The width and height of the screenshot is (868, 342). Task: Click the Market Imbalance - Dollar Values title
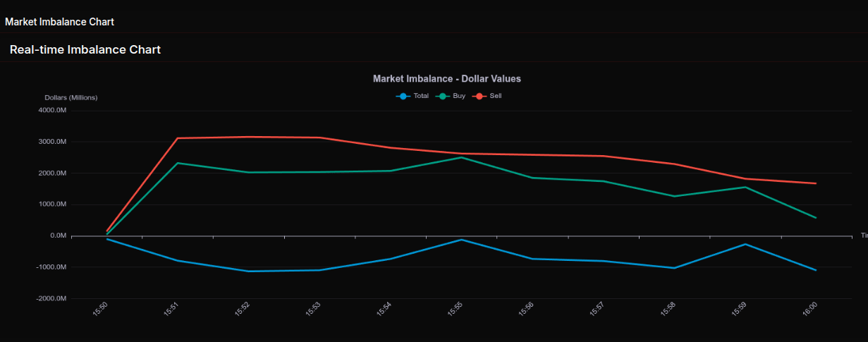(446, 79)
